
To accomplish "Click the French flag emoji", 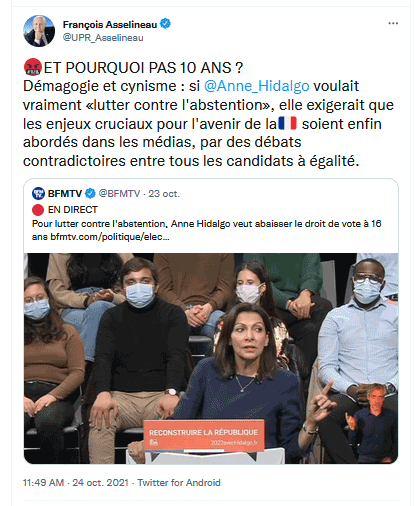I will coord(287,123).
